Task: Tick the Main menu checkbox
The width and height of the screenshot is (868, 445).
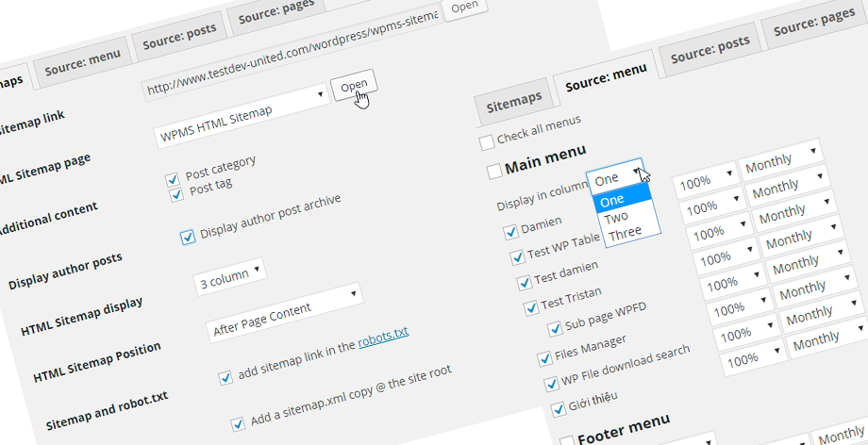Action: pos(493,172)
